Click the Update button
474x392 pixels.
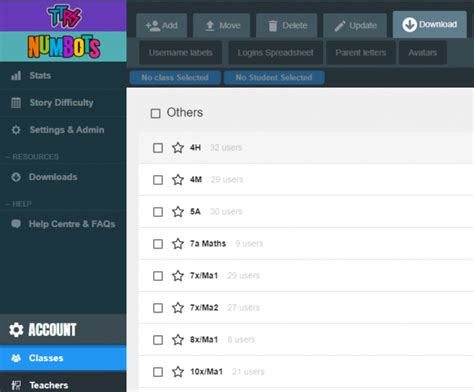[355, 26]
